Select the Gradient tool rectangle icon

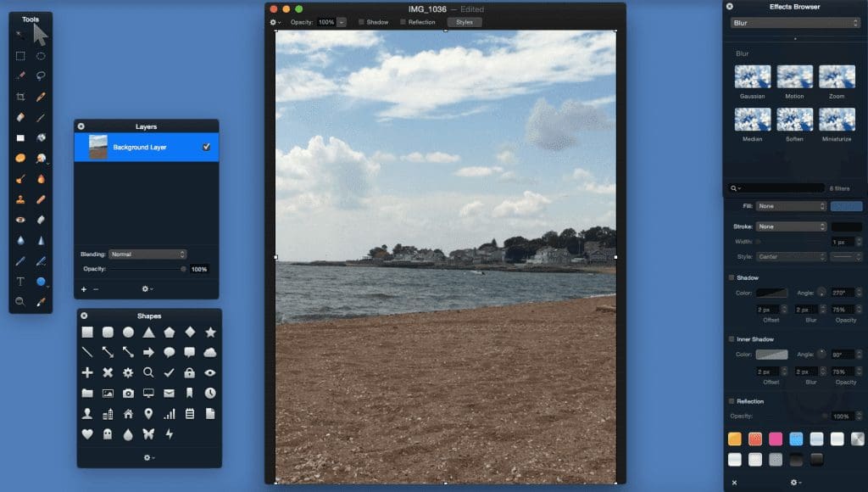coord(20,138)
